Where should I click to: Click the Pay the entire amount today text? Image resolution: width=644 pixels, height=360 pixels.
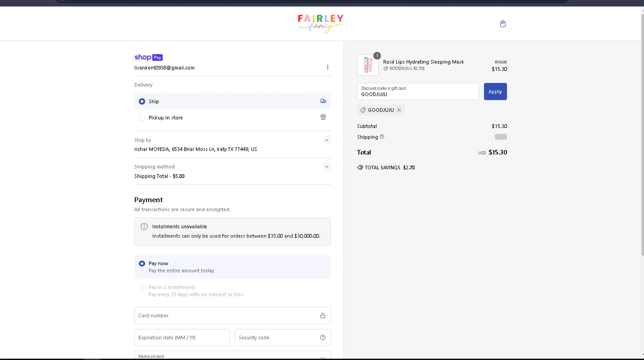click(x=181, y=271)
